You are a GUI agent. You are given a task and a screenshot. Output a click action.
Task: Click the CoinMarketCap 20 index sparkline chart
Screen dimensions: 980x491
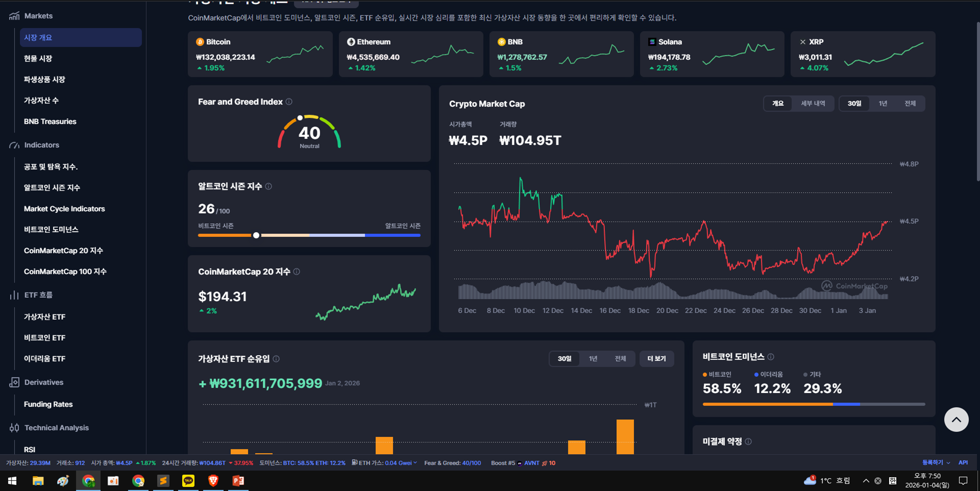(x=366, y=302)
